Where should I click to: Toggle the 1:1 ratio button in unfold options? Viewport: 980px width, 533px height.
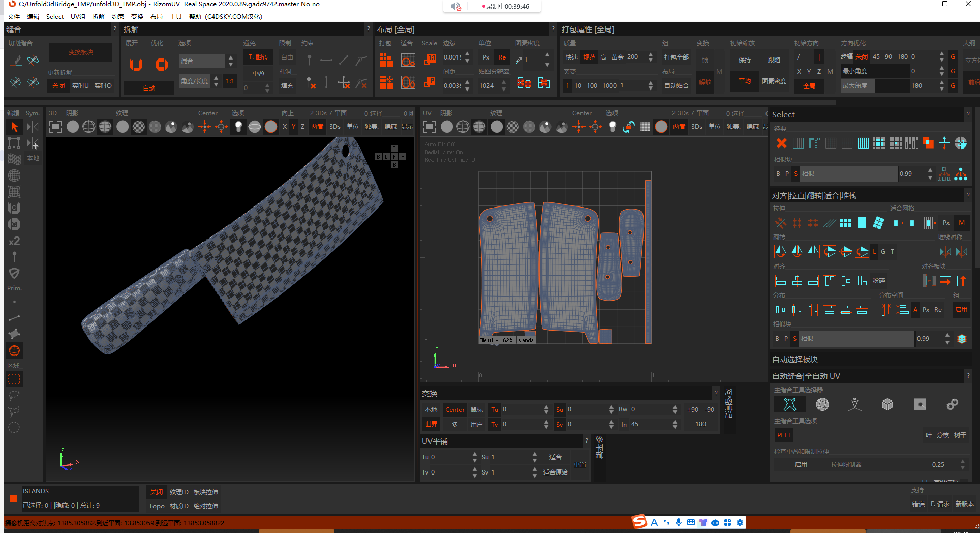point(230,81)
